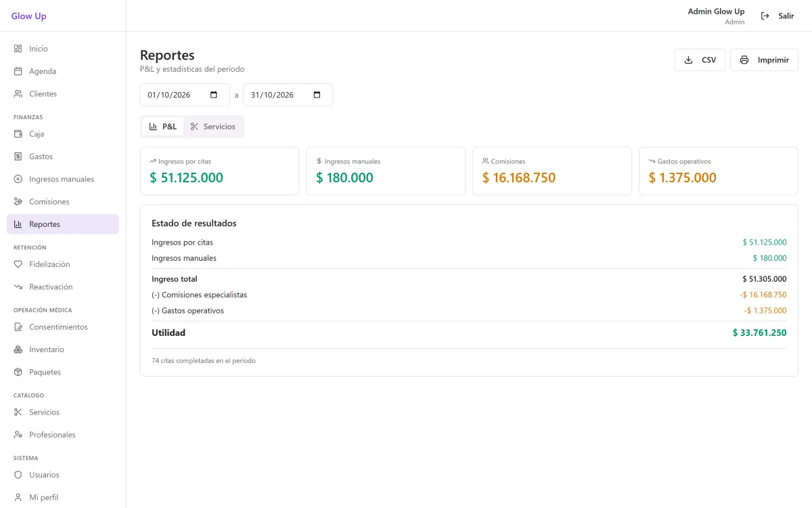Click the Paquetes package icon
Viewport: 812px width, 508px height.
click(18, 372)
